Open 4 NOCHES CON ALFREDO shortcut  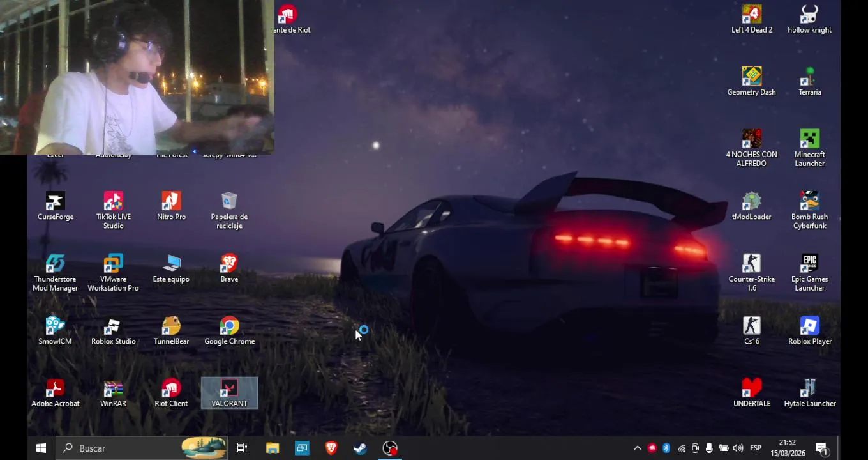point(752,148)
